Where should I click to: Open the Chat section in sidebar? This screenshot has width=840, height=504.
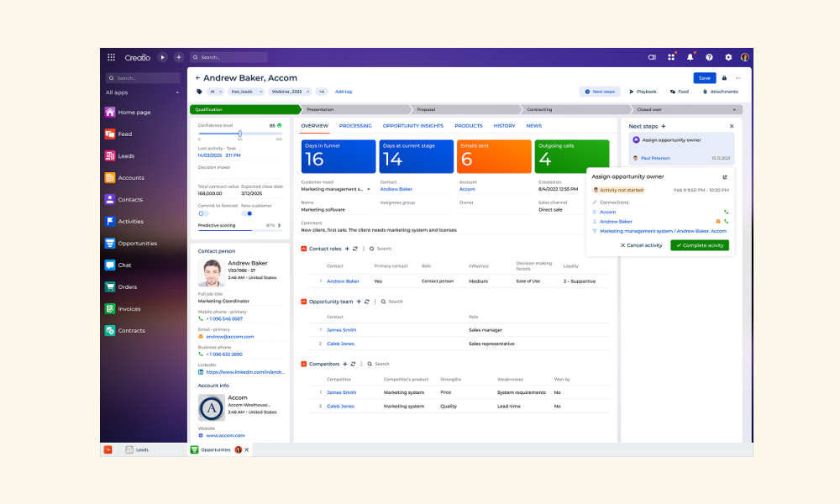click(118, 265)
